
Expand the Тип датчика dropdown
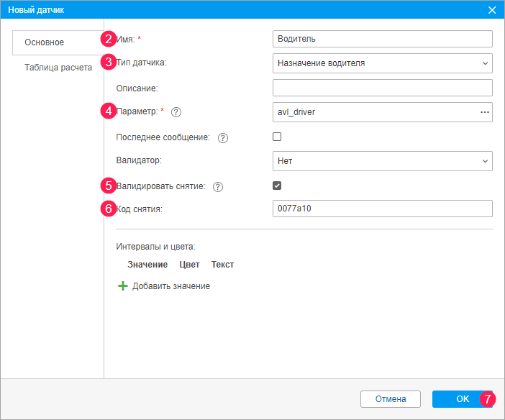(382, 63)
